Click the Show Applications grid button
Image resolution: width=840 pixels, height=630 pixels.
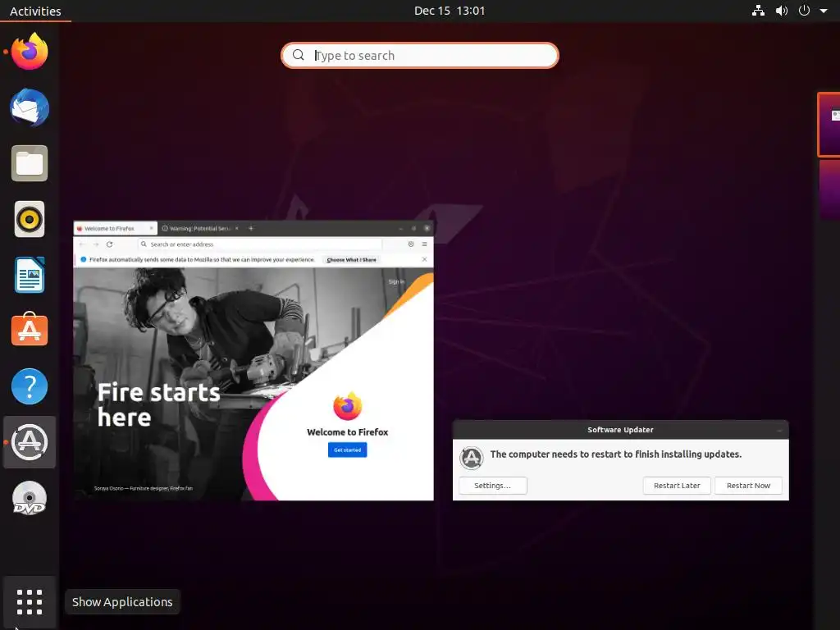click(x=30, y=602)
